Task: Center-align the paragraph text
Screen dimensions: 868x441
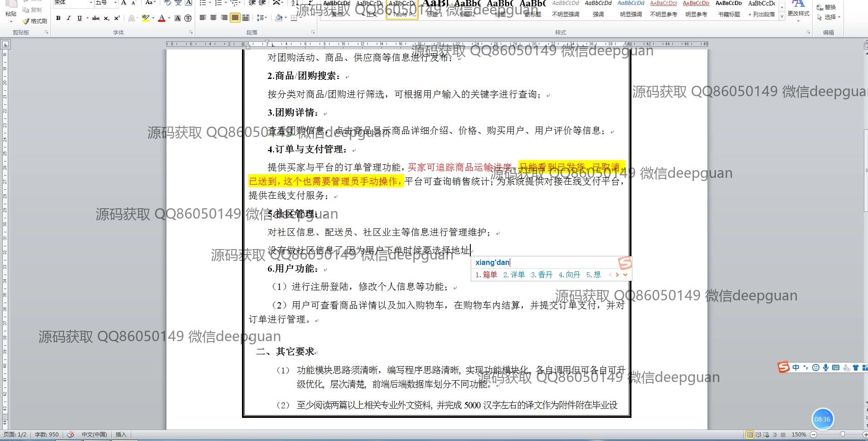Action: [213, 18]
